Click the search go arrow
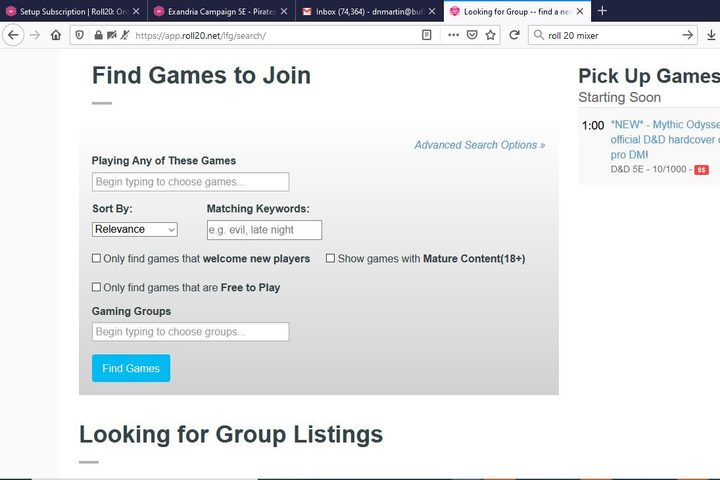 pyautogui.click(x=687, y=35)
